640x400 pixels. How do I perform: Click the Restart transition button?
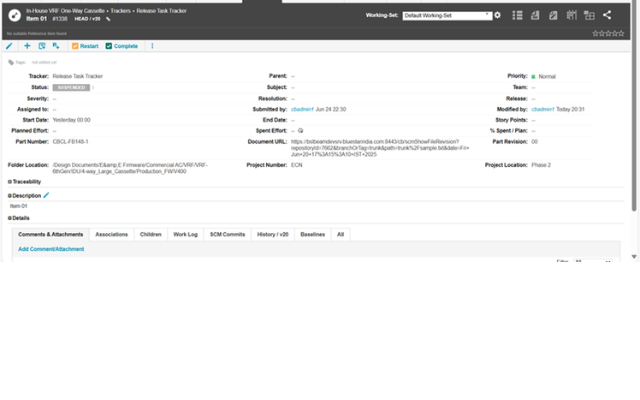[85, 46]
